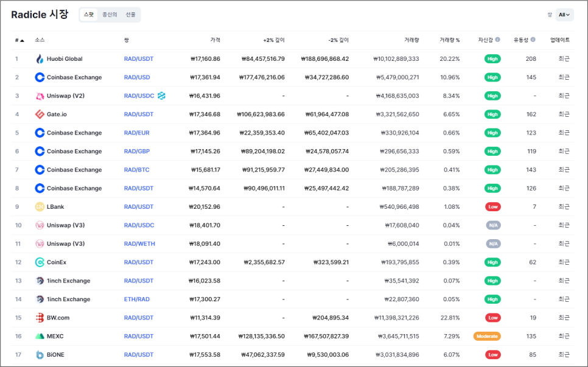Click the Moderate badge in the MEXC row

tap(487, 336)
